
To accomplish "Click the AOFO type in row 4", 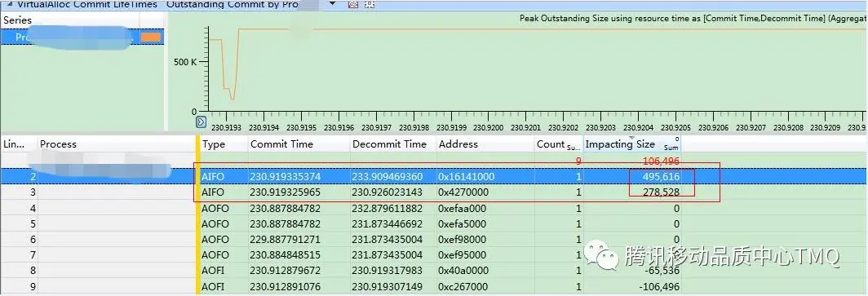I will point(215,209).
